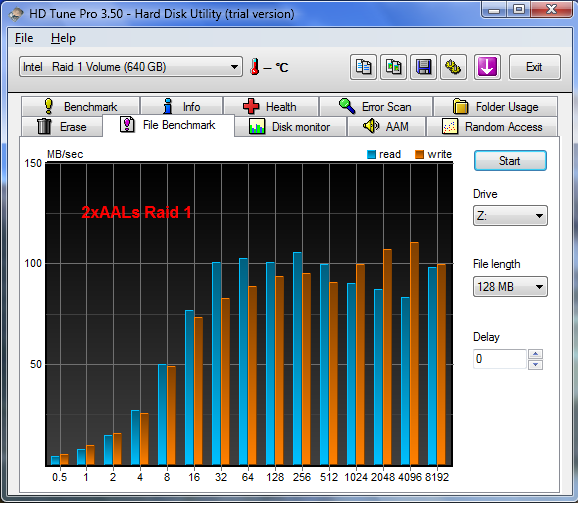This screenshot has height=505, width=578.
Task: Click the copy text to clipboard icon
Action: 363,67
